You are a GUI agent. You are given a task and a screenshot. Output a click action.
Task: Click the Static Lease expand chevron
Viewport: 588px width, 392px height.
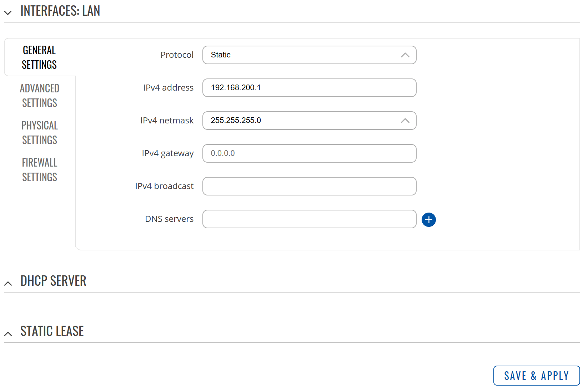[x=8, y=334]
